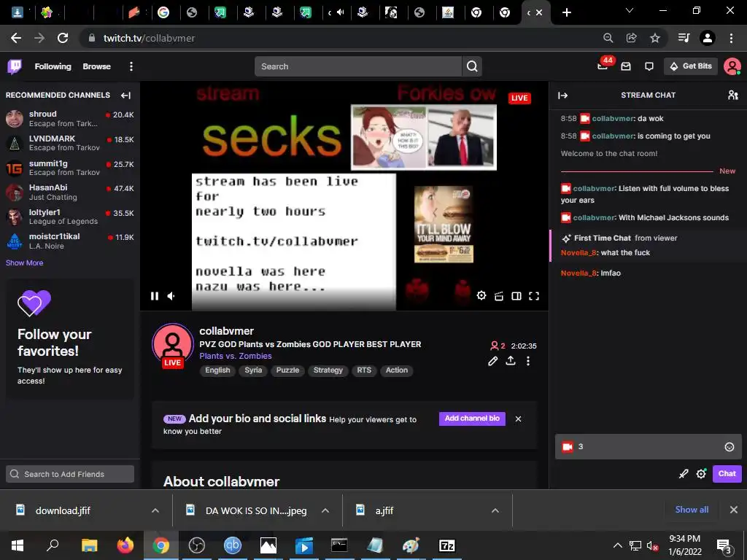Image resolution: width=747 pixels, height=560 pixels.
Task: Open the notifications inbox icon
Action: pyautogui.click(x=626, y=66)
